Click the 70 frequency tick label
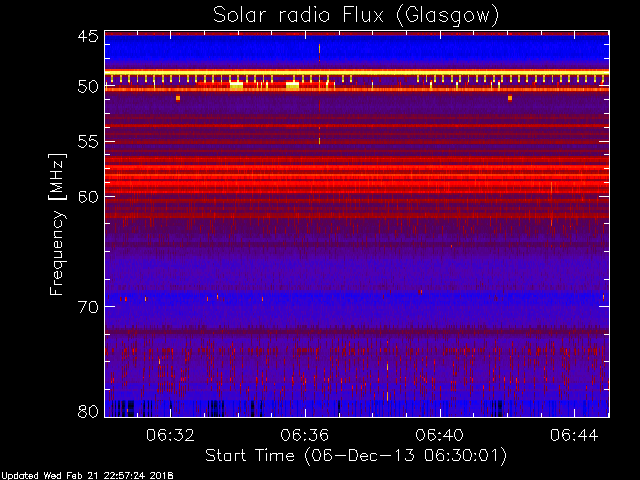Viewport: 640px width, 480px height. click(x=88, y=307)
